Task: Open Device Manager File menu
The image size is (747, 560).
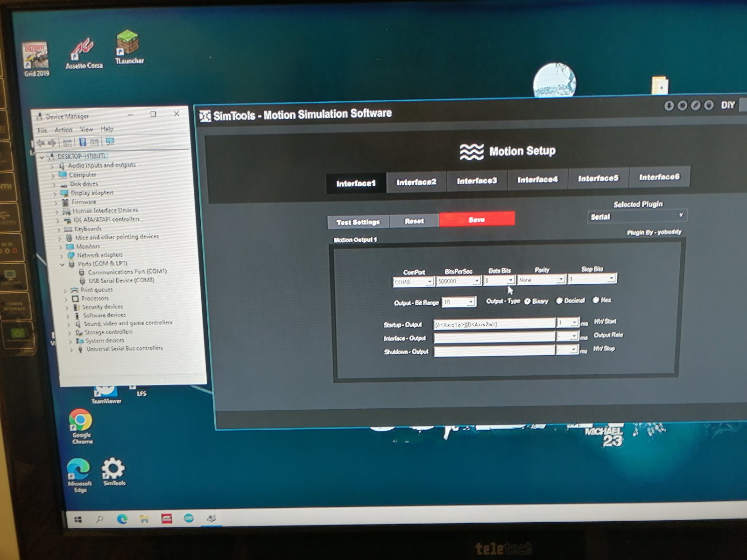Action: click(42, 130)
